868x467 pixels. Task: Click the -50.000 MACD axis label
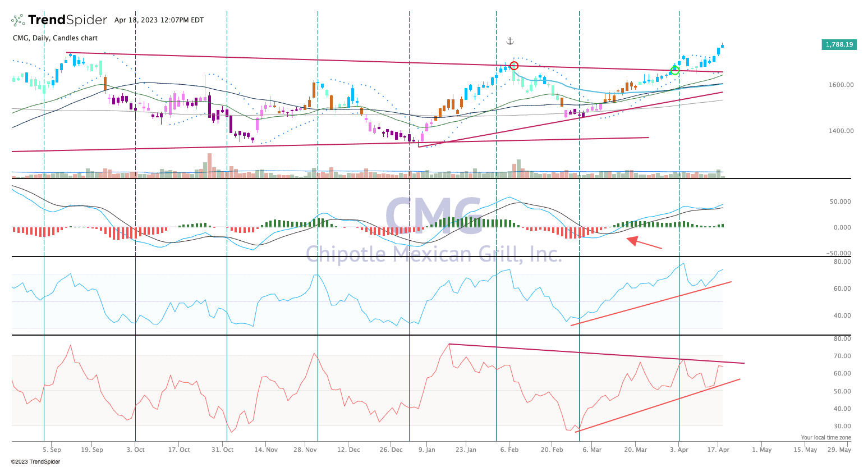(x=839, y=253)
